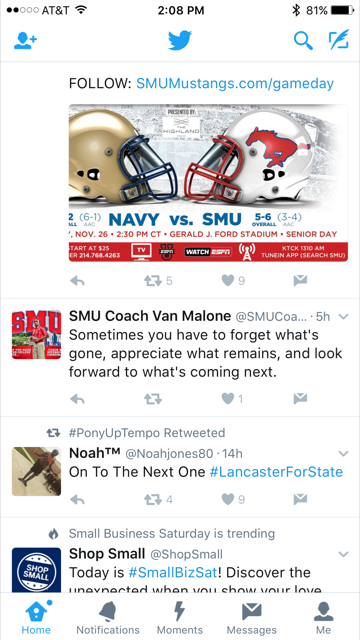Open the Moments tab
Image resolution: width=360 pixels, height=640 pixels.
click(180, 618)
